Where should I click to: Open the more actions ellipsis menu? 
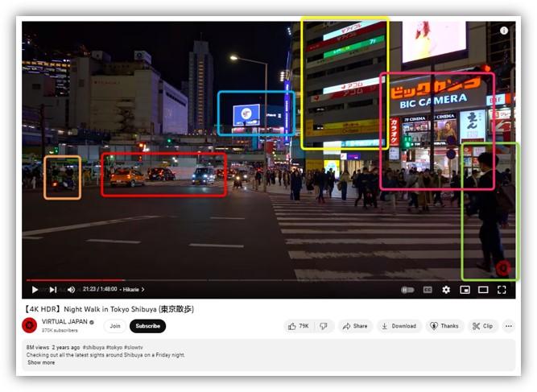[509, 326]
